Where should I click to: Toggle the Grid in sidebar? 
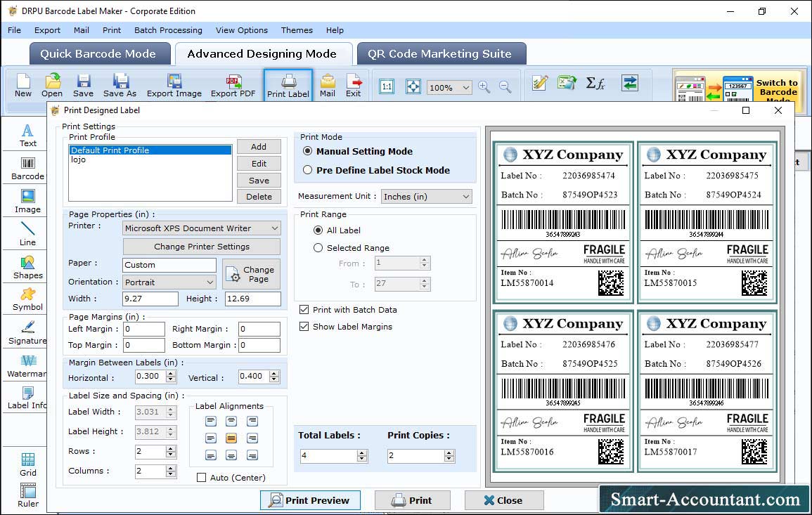(x=27, y=464)
